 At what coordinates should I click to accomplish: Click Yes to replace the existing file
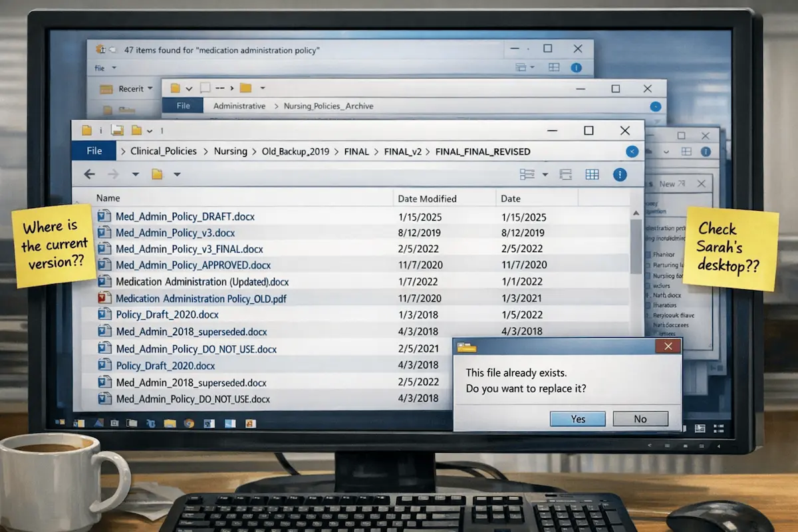pos(577,418)
